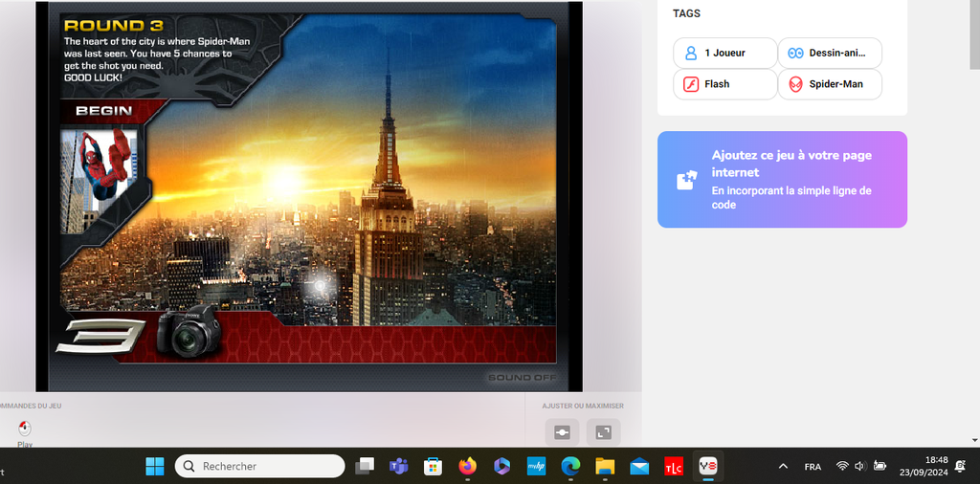980x484 pixels.
Task: Click the Spider-Man mask icon
Action: pos(795,84)
